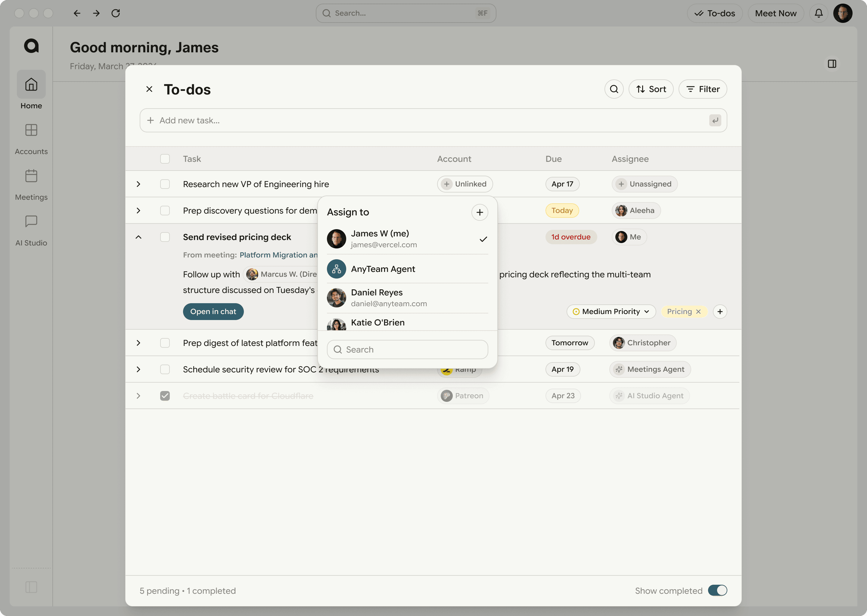Click the Open in chat button
The image size is (867, 616).
click(x=213, y=311)
